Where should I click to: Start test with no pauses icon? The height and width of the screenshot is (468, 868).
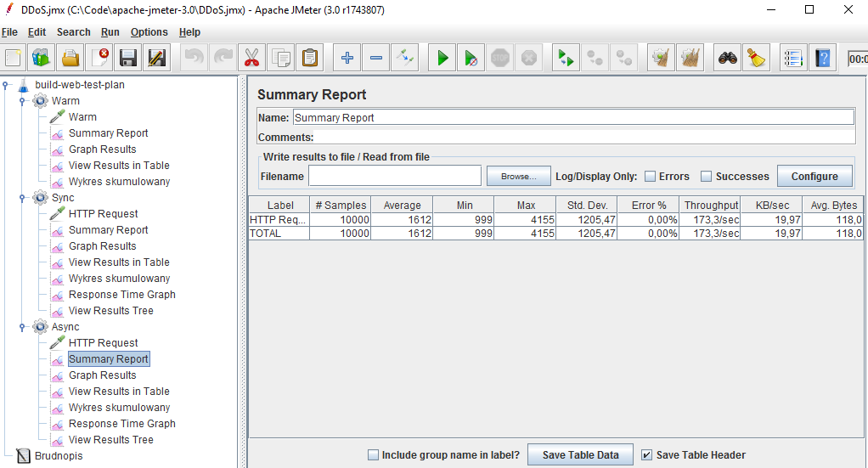coord(471,58)
